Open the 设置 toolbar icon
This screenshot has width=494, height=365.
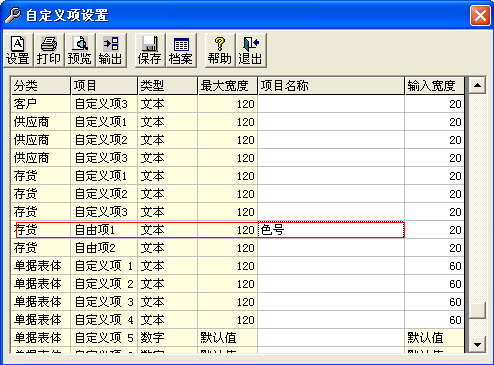tap(18, 50)
